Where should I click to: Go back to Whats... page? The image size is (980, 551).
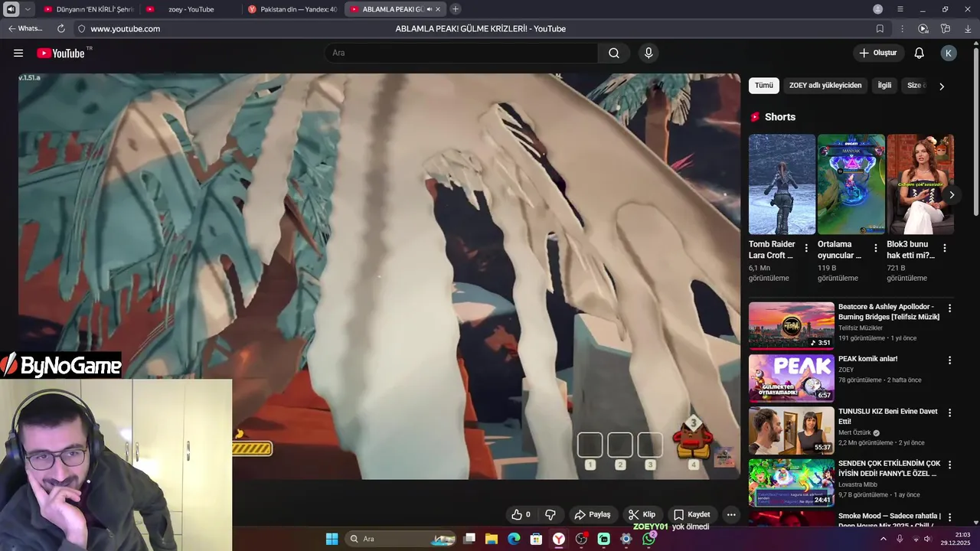pos(24,28)
